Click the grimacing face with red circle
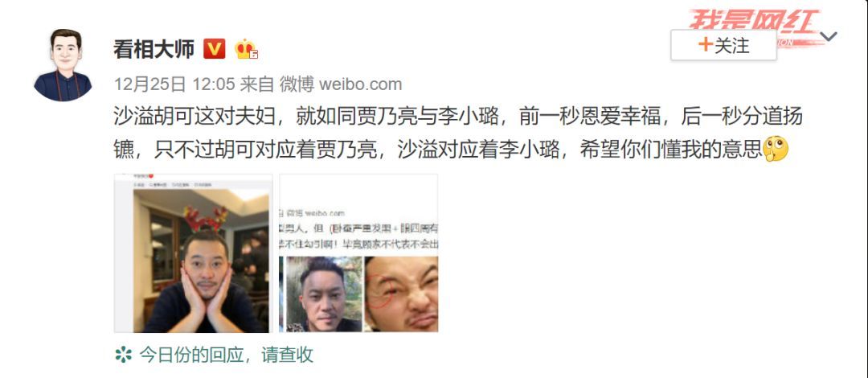Screen dimensions: 868x378 pos(401,294)
